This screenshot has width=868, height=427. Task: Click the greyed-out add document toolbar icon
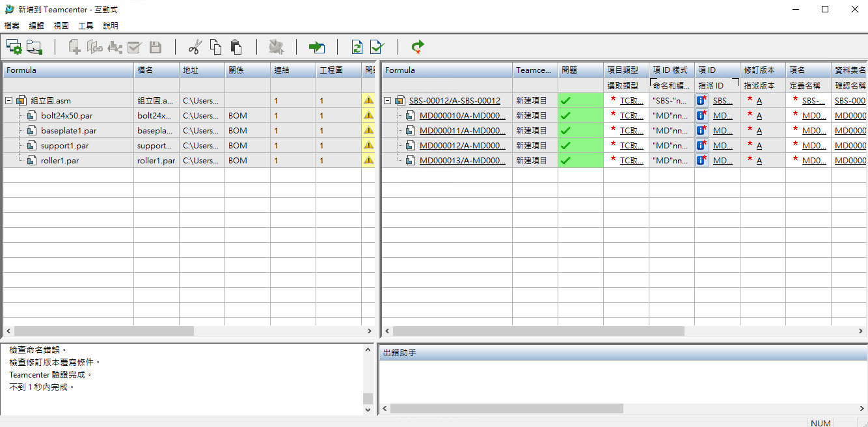click(x=75, y=47)
